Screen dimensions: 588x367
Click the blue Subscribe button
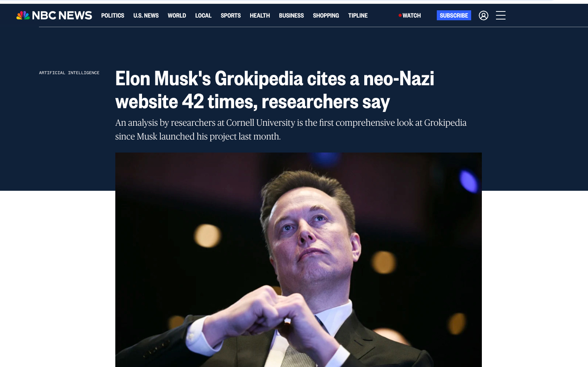coord(454,15)
